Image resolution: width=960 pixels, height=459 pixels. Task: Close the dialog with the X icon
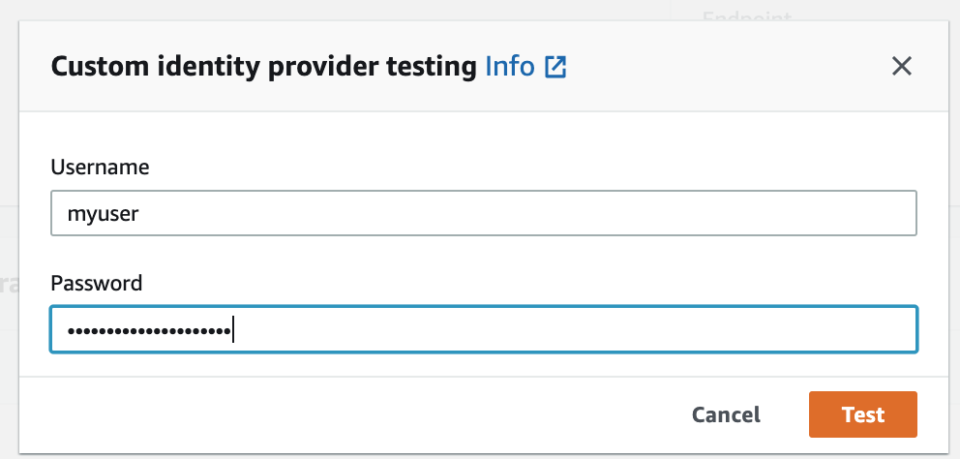pyautogui.click(x=901, y=67)
